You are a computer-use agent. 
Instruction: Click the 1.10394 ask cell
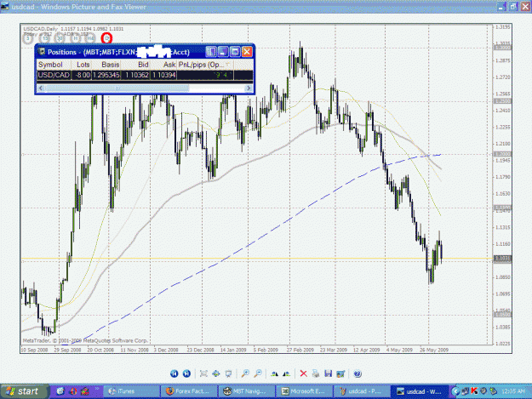pos(164,75)
